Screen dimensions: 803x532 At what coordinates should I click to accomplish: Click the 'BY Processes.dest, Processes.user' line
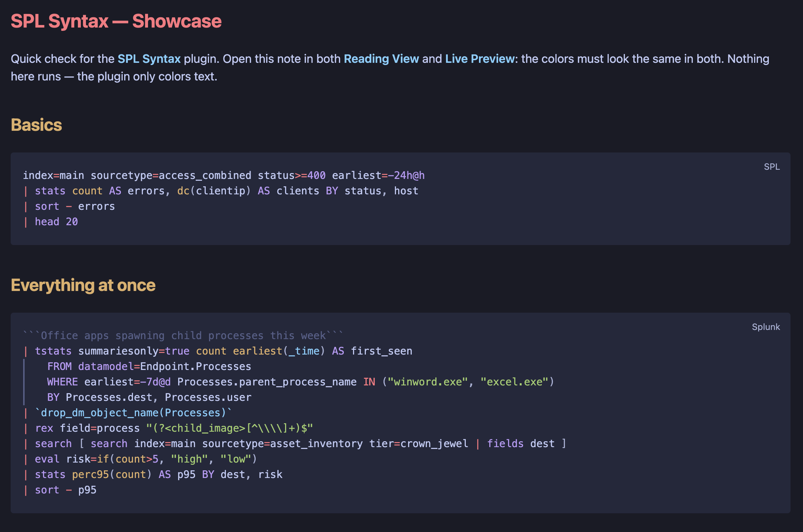click(149, 397)
